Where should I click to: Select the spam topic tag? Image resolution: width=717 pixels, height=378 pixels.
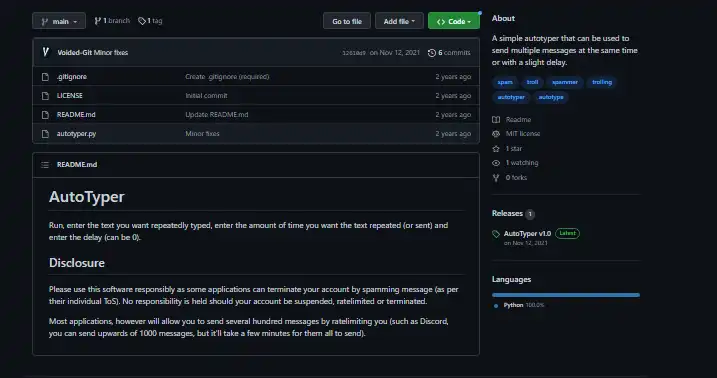pos(505,82)
